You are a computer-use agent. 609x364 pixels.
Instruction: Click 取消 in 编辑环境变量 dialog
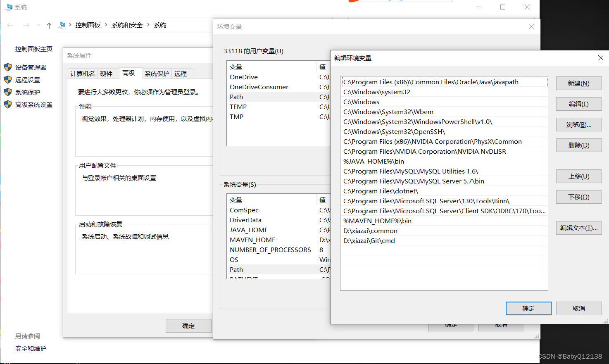pos(579,308)
